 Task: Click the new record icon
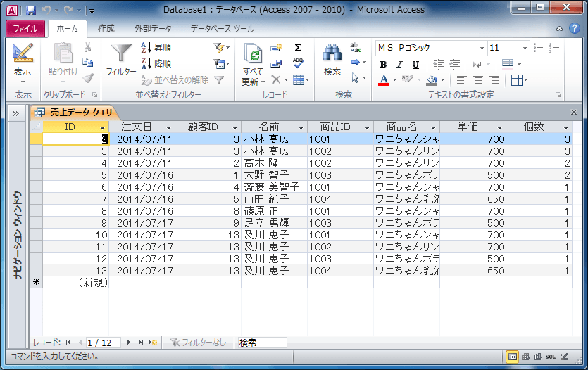[x=276, y=48]
